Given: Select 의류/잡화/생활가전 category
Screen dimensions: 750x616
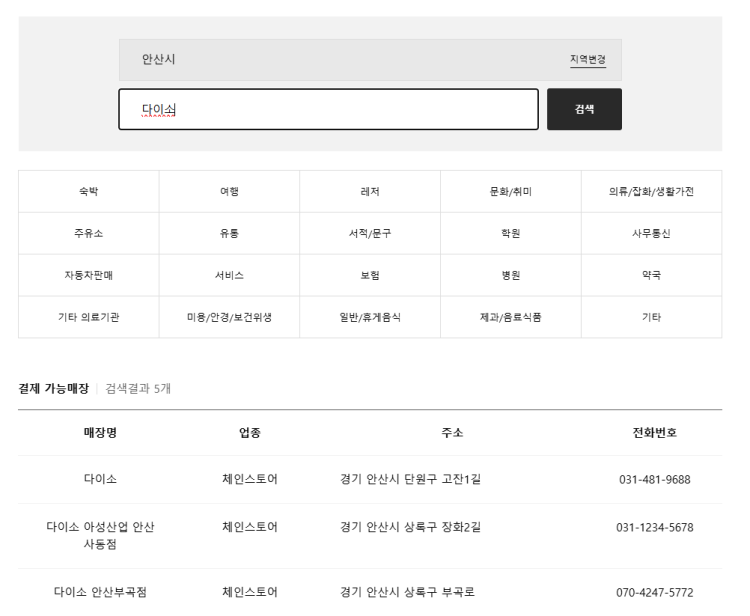Looking at the screenshot, I should (651, 191).
